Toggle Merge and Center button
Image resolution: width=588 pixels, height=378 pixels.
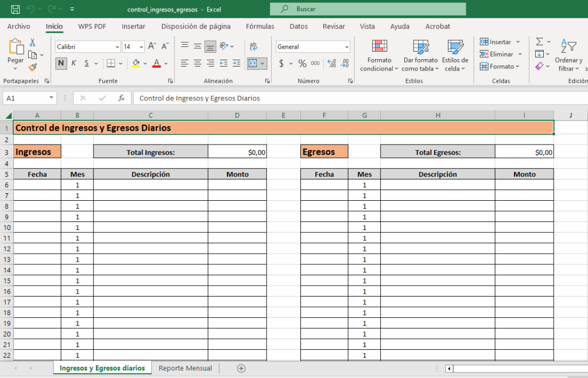pyautogui.click(x=253, y=64)
